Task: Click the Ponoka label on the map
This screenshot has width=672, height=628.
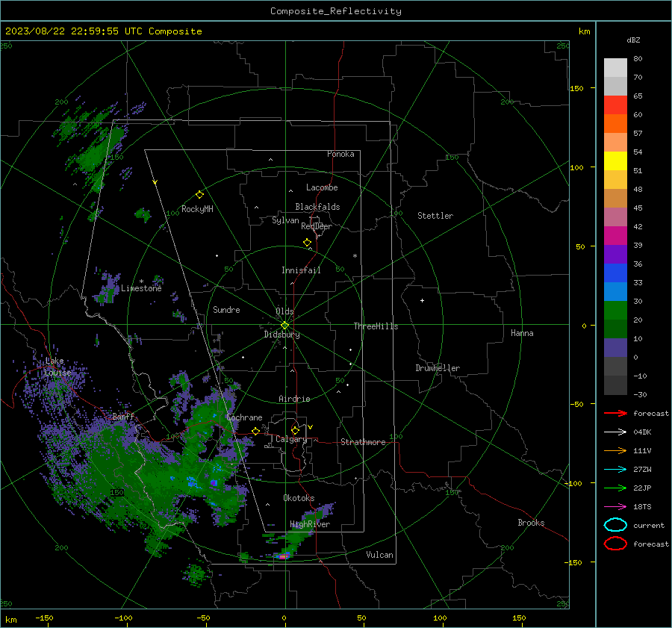Action: click(x=340, y=154)
